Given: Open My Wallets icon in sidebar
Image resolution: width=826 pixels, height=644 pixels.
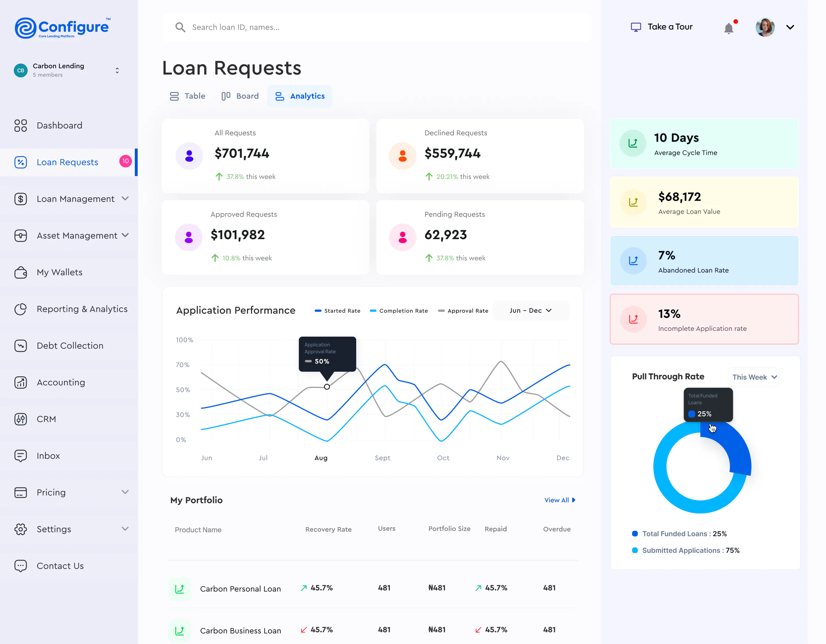Looking at the screenshot, I should (x=20, y=272).
